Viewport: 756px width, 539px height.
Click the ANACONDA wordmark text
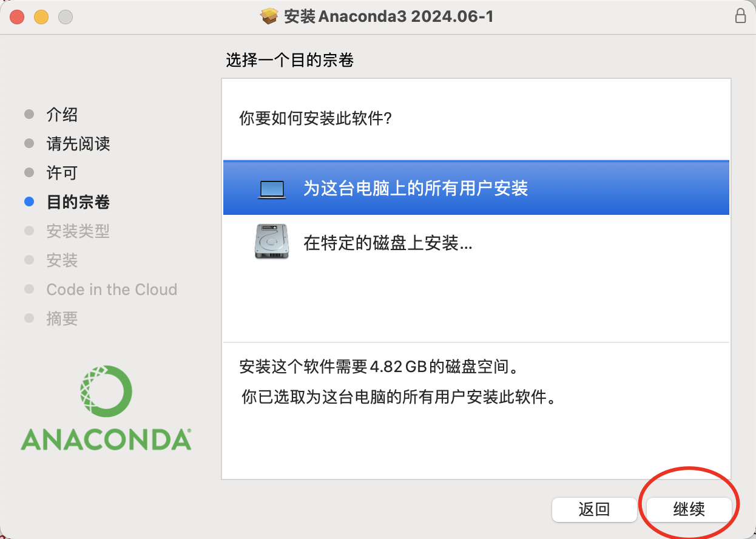(106, 439)
